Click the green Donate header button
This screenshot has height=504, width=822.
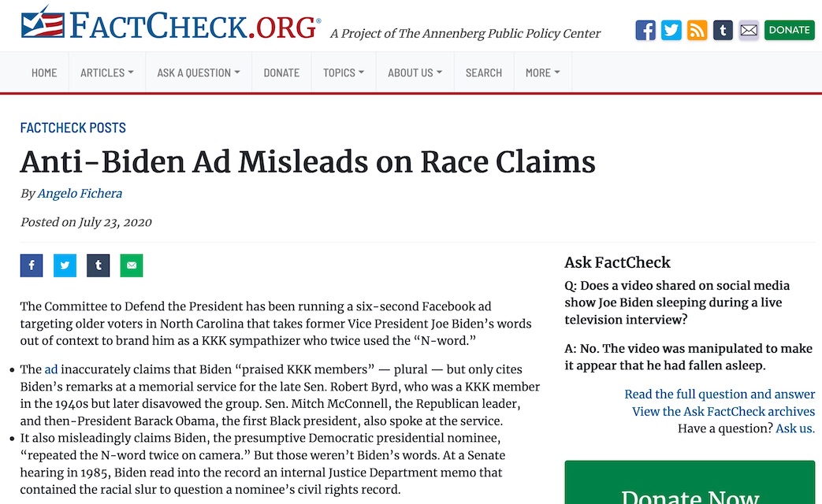click(790, 31)
